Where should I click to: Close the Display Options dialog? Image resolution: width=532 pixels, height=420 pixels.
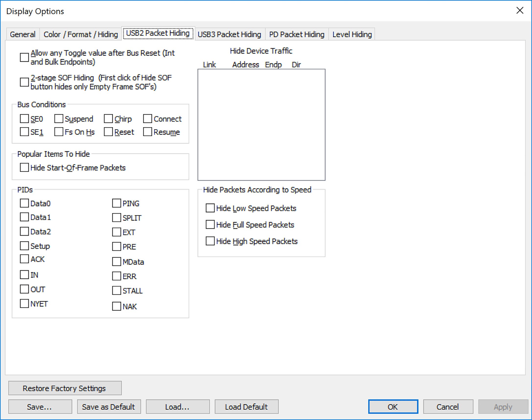pyautogui.click(x=520, y=11)
